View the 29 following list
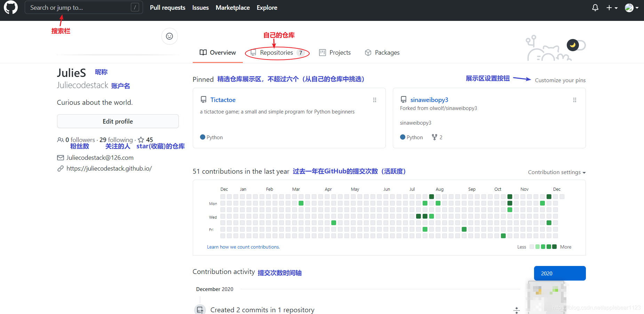 (x=116, y=140)
